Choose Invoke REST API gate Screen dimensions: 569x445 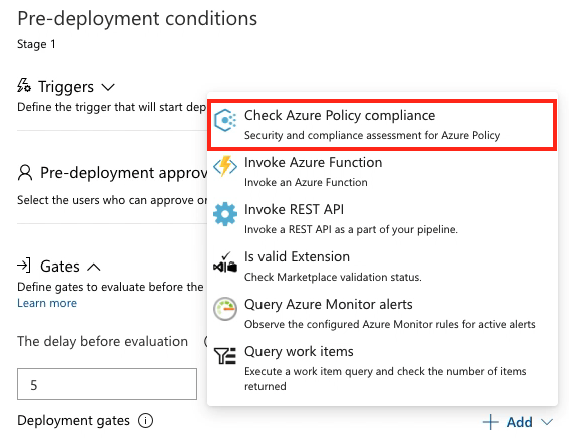pyautogui.click(x=382, y=219)
